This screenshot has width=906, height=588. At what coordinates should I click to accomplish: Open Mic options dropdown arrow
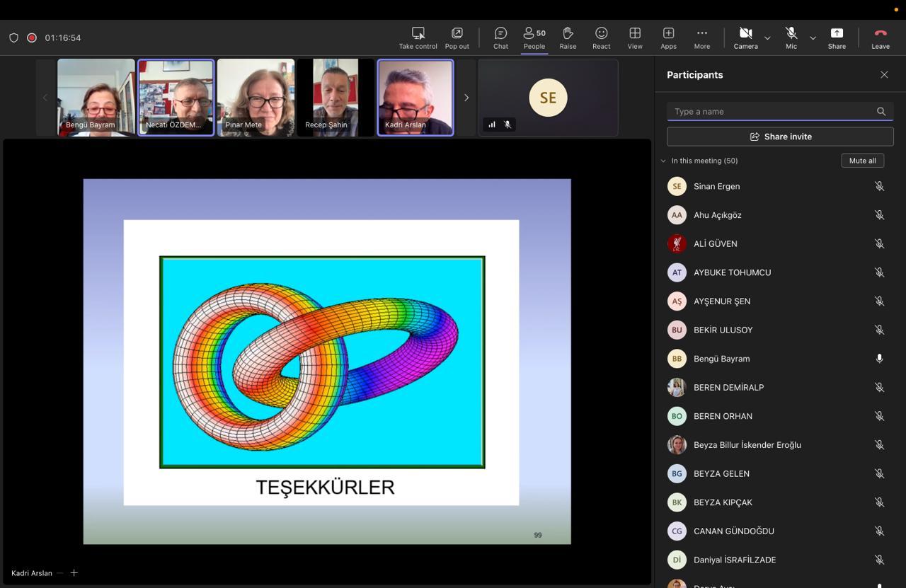click(x=813, y=38)
